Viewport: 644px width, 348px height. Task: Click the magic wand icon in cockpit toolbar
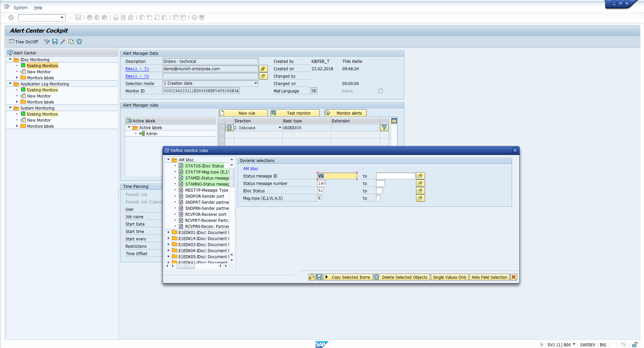point(63,42)
